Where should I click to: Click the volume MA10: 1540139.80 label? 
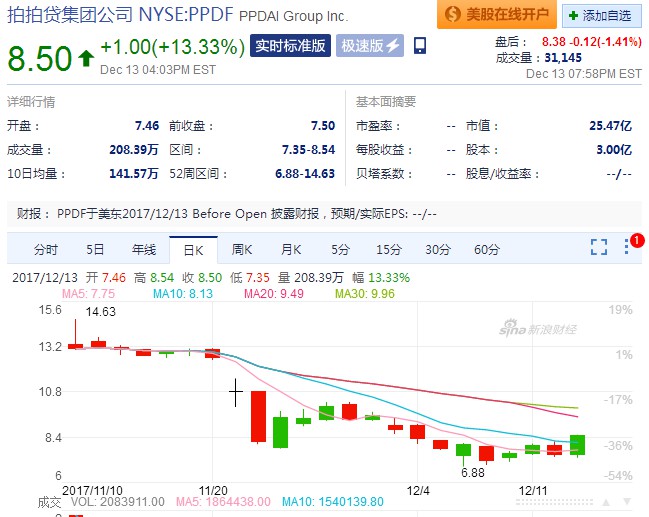pyautogui.click(x=333, y=502)
